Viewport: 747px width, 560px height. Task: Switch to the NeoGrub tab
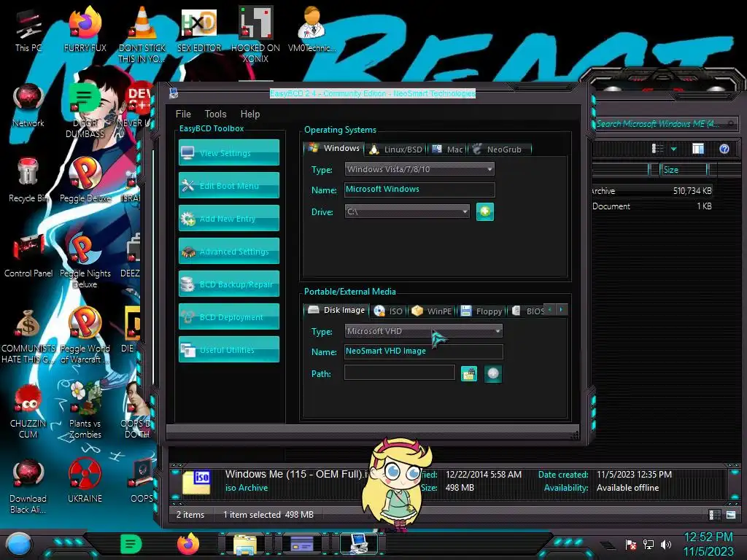click(x=498, y=149)
